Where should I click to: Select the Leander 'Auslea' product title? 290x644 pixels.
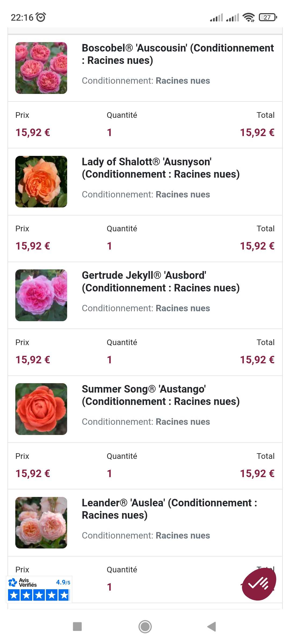(169, 509)
